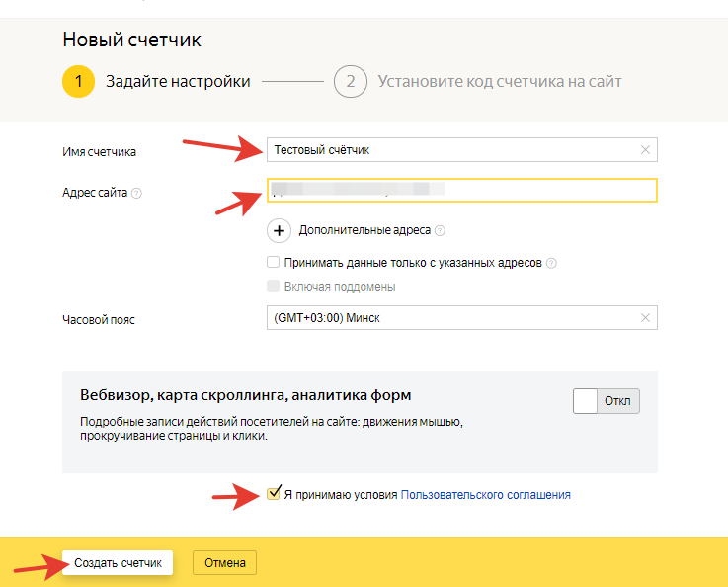The height and width of the screenshot is (587, 728).
Task: Click into the Имя счетчика text field
Action: pos(449,150)
